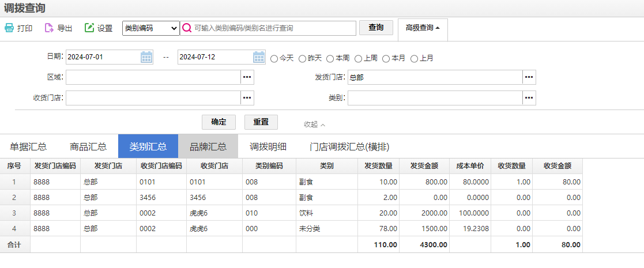Click the 确定 button
644x268 pixels.
click(219, 122)
